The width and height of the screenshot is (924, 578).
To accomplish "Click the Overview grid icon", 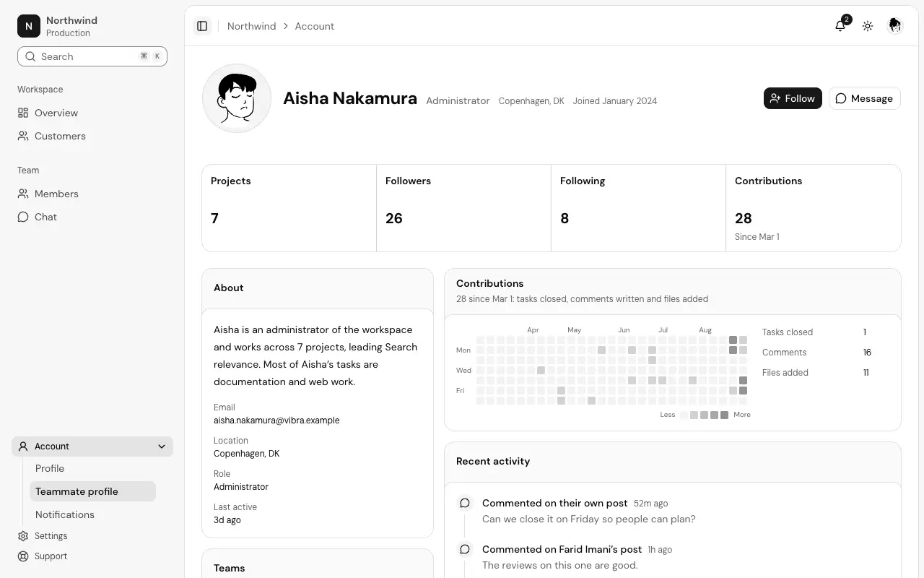I will [23, 113].
